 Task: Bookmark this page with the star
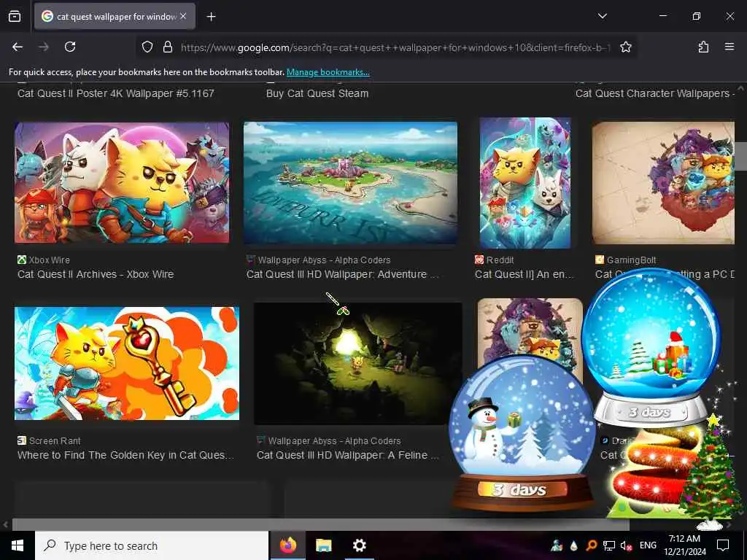(625, 47)
